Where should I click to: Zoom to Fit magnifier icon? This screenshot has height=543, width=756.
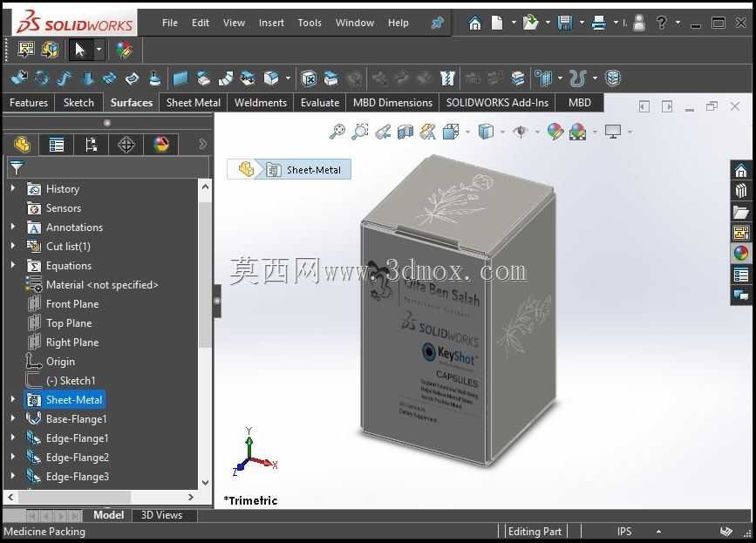coord(337,131)
